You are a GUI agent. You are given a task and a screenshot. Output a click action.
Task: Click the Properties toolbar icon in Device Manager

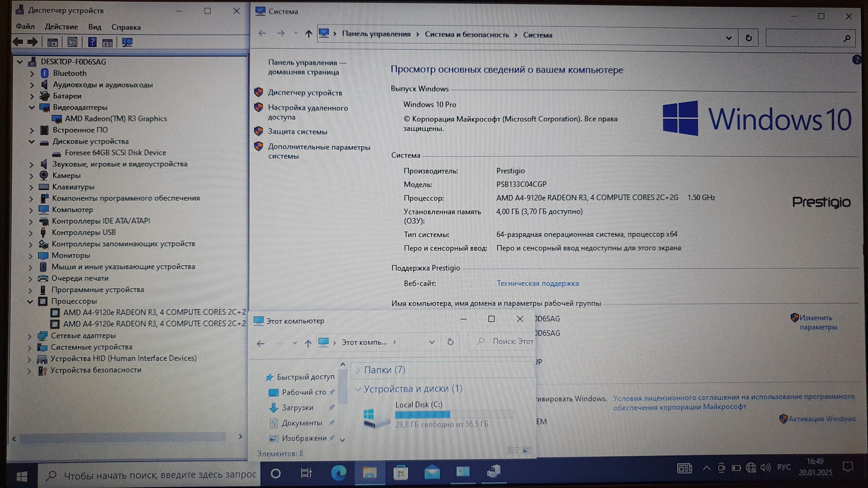click(72, 42)
